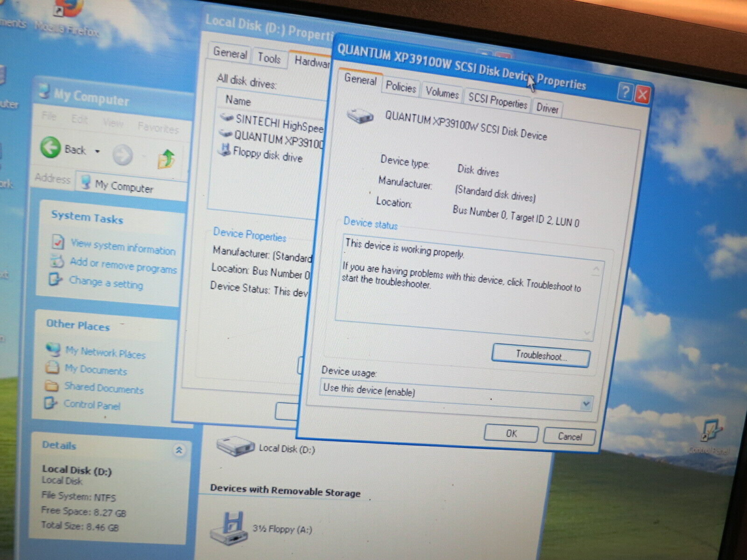Click the My Computer address bar field
The width and height of the screenshot is (747, 560).
pos(132,186)
